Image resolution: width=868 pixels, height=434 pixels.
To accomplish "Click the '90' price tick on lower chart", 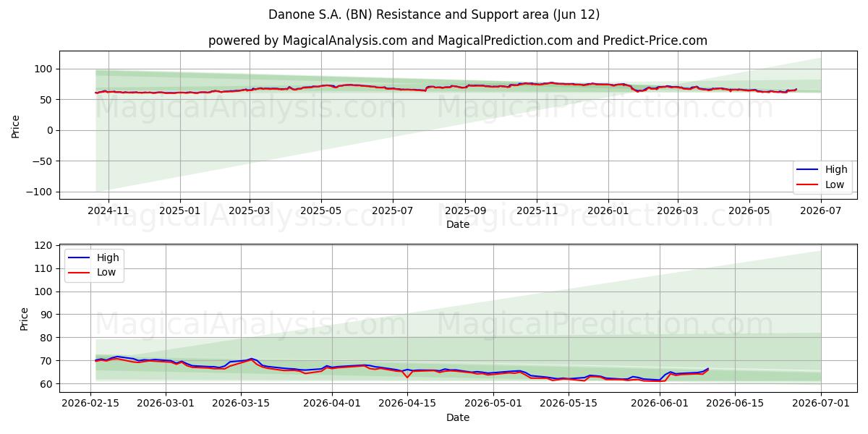I will click(x=48, y=315).
